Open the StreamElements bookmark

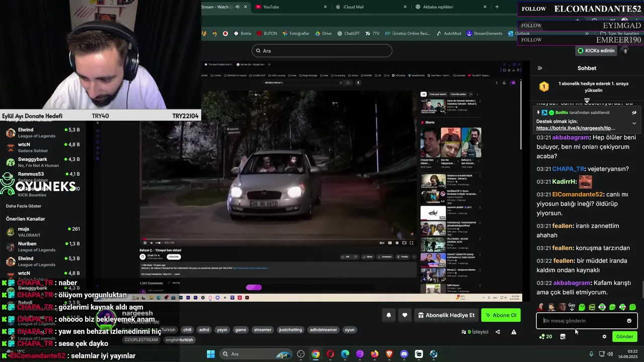coord(485,34)
